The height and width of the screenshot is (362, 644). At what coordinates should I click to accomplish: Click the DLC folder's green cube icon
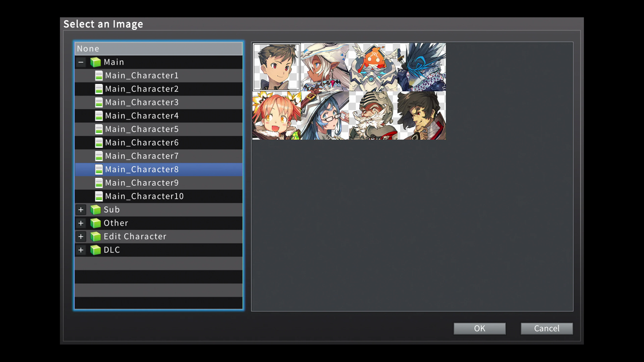coord(96,250)
